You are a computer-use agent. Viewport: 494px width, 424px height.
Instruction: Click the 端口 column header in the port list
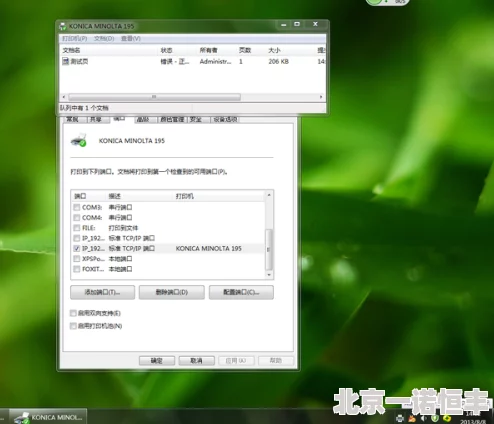pos(89,196)
